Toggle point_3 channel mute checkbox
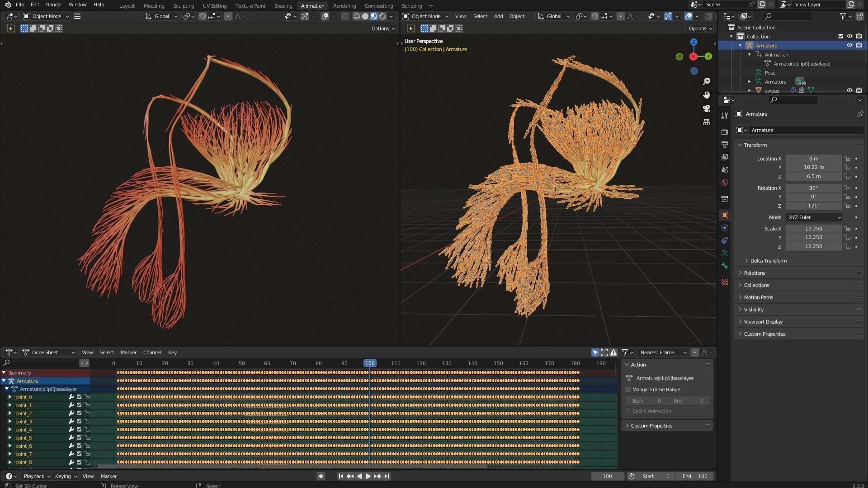The image size is (868, 488). click(79, 422)
